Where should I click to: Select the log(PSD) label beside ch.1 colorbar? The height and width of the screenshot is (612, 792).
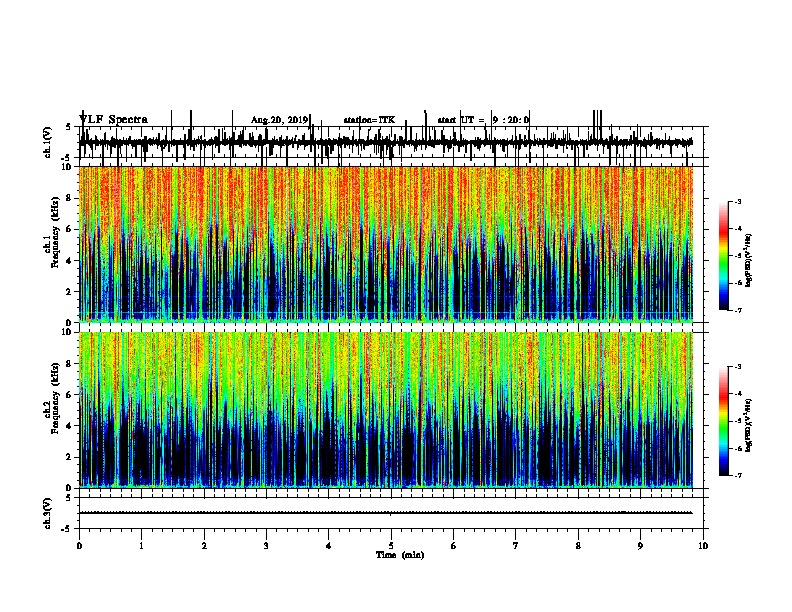[x=748, y=261]
